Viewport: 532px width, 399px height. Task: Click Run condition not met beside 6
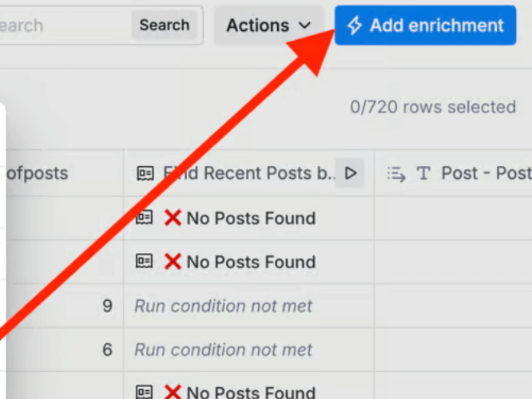pos(223,350)
